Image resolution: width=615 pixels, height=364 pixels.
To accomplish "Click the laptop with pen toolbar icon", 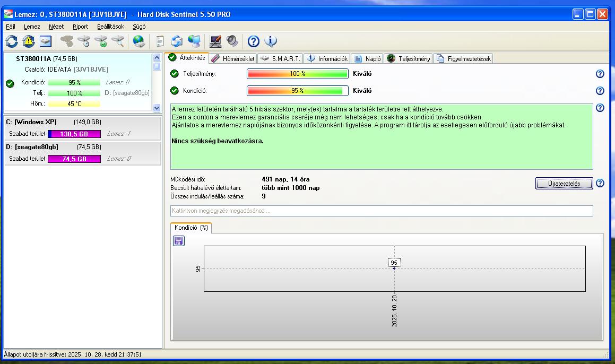I will (215, 41).
